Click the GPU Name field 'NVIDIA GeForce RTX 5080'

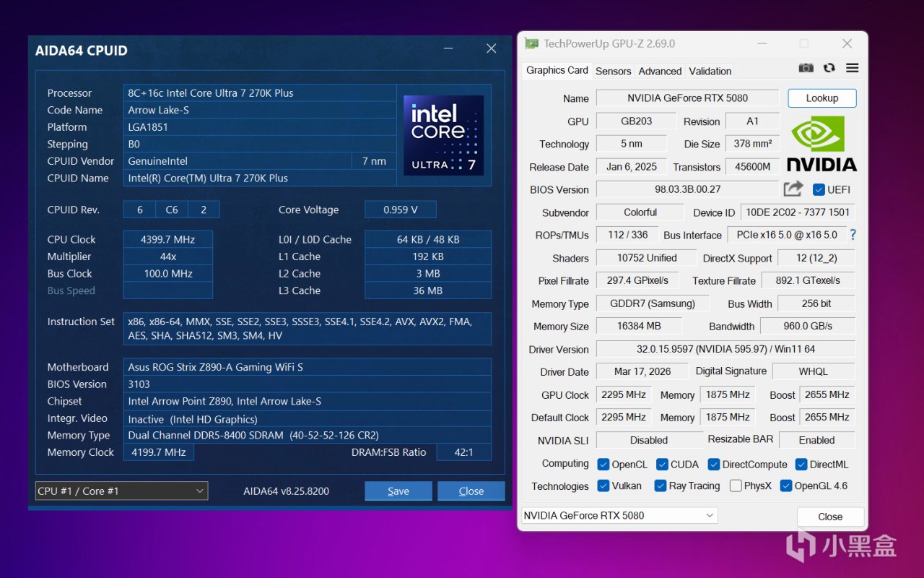click(687, 98)
